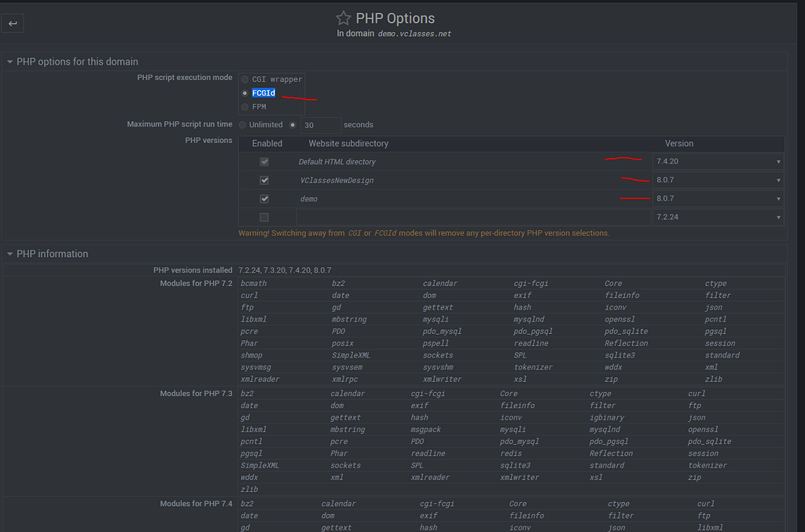Choose the 30 seconds run time option
The width and height of the screenshot is (805, 532).
click(291, 124)
